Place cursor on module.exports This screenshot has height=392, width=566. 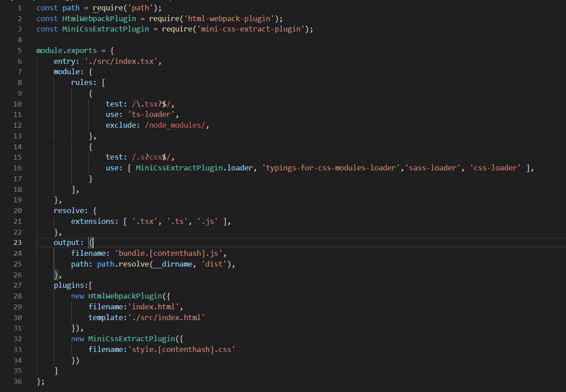(x=67, y=51)
